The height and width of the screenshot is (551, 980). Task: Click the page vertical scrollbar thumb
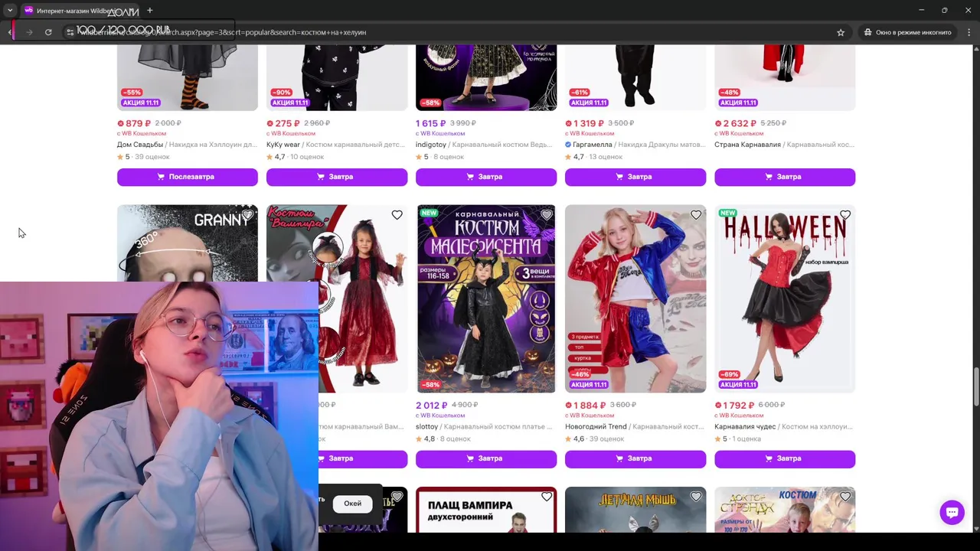(975, 386)
